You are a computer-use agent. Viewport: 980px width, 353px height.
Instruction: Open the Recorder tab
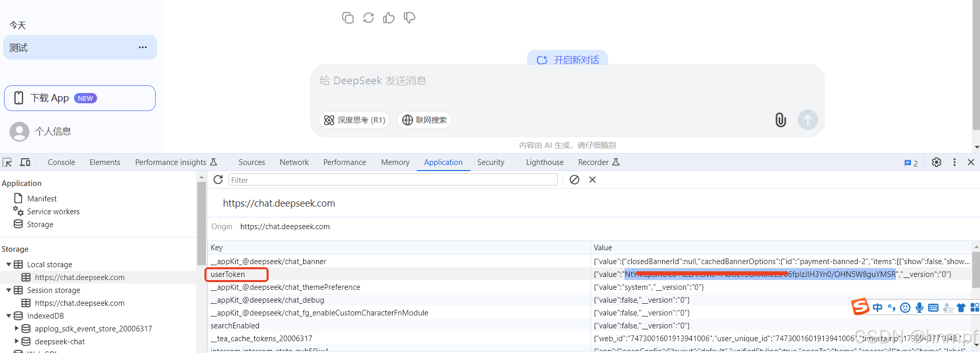[599, 162]
